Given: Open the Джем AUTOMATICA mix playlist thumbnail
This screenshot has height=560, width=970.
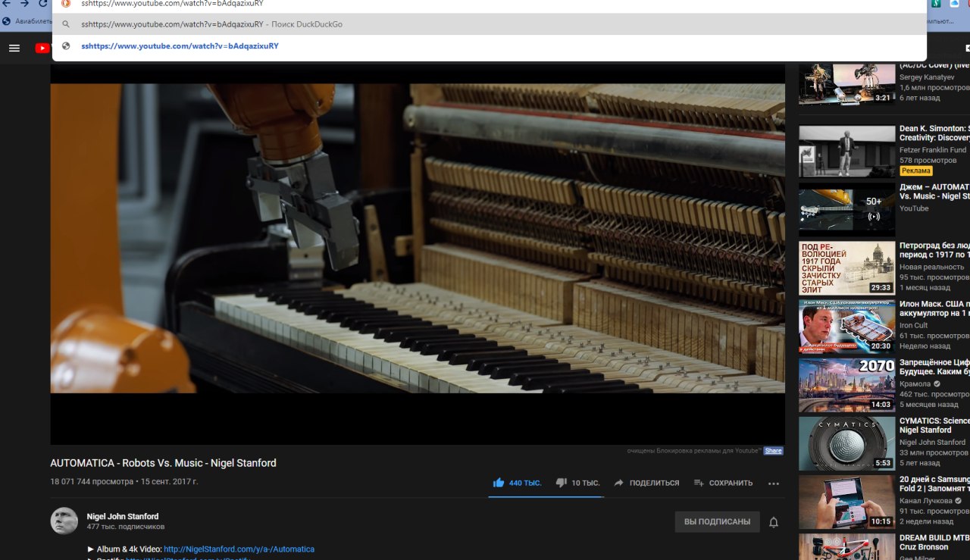Looking at the screenshot, I should point(846,210).
